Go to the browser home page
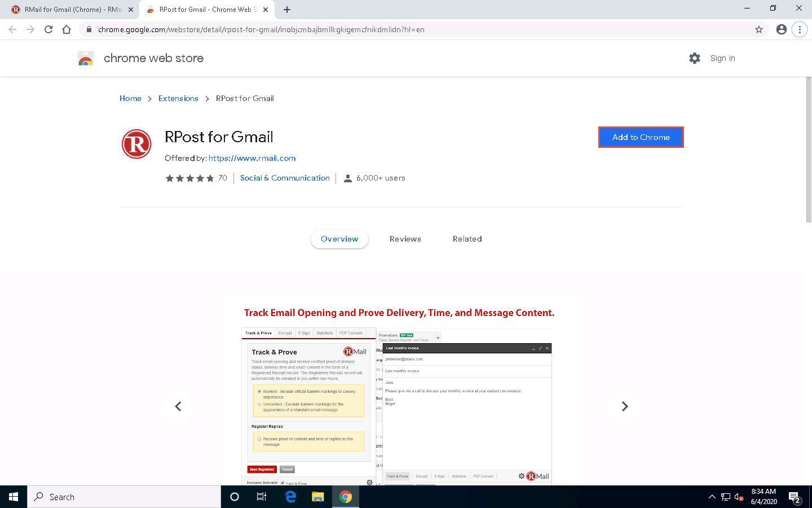The image size is (812, 508). click(x=67, y=29)
